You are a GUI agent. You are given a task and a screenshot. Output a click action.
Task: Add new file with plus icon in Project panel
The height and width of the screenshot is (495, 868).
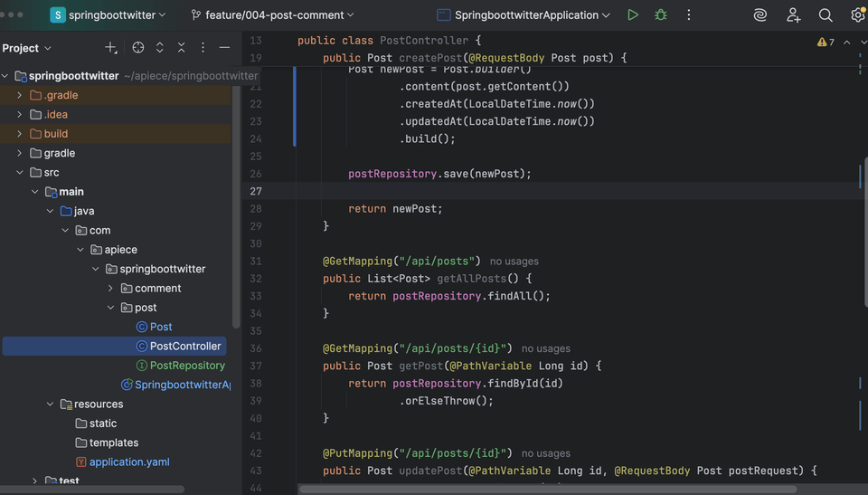110,48
